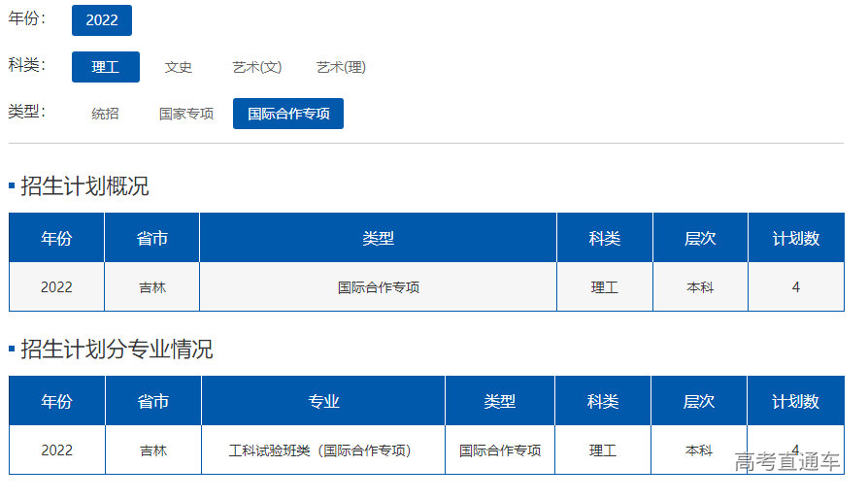Click 本科 cell in the overview table row
Viewport: 868px width, 500px height.
coord(700,287)
